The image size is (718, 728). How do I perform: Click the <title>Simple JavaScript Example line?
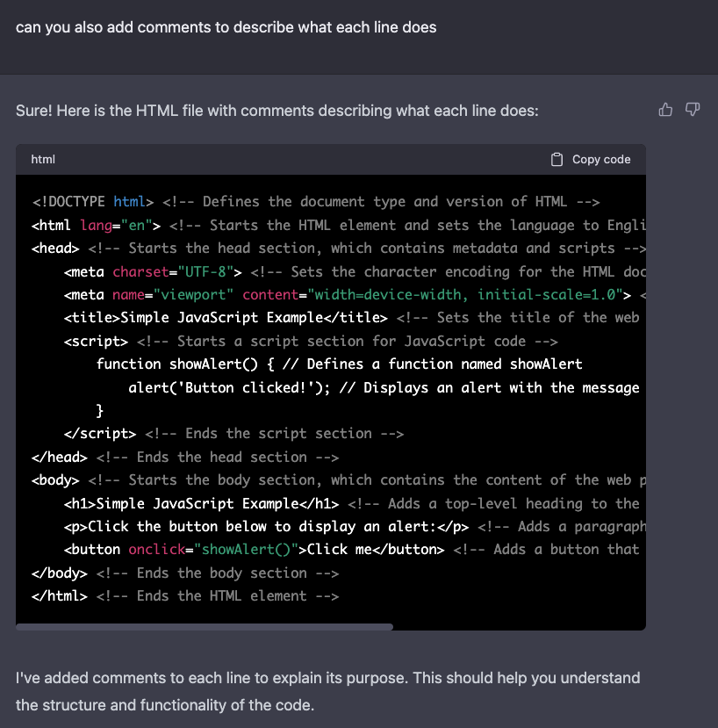(x=352, y=318)
